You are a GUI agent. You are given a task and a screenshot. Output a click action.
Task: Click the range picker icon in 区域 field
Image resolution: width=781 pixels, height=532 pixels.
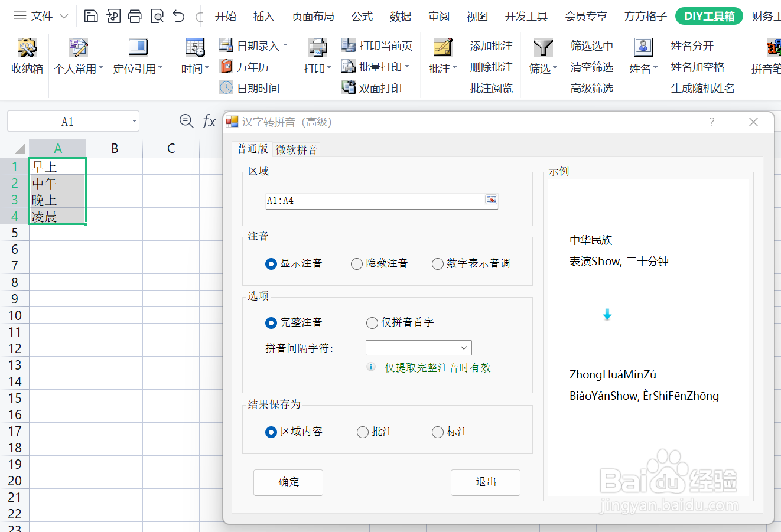491,200
